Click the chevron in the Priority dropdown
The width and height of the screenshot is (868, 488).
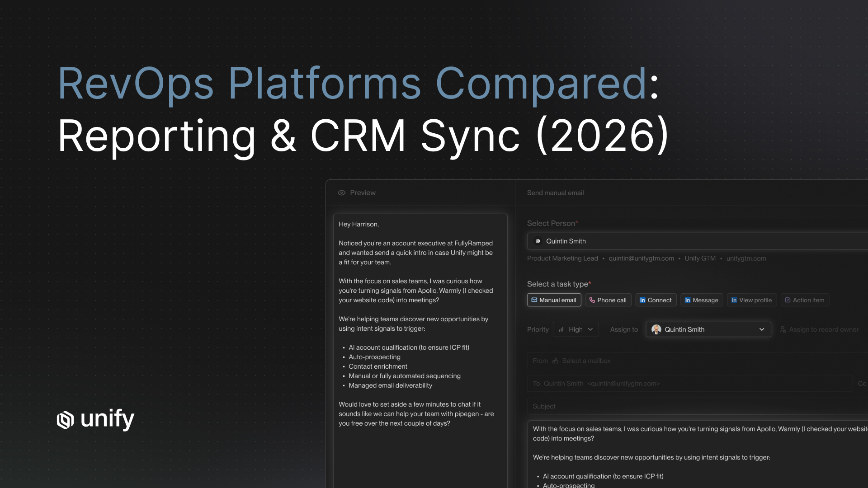pyautogui.click(x=590, y=329)
